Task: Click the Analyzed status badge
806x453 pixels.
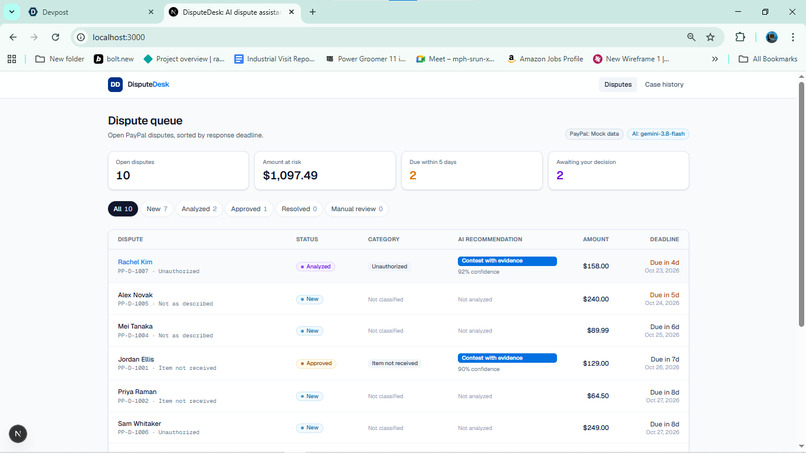Action: [x=316, y=266]
